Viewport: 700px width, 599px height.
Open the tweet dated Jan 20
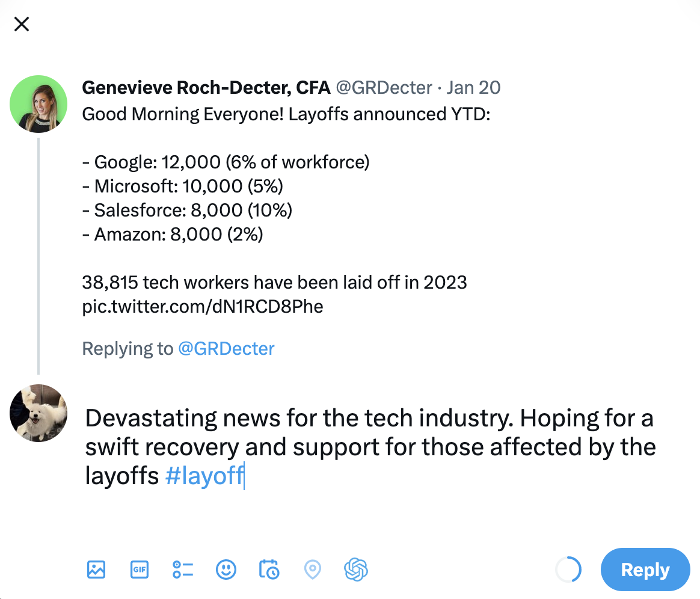(x=473, y=87)
